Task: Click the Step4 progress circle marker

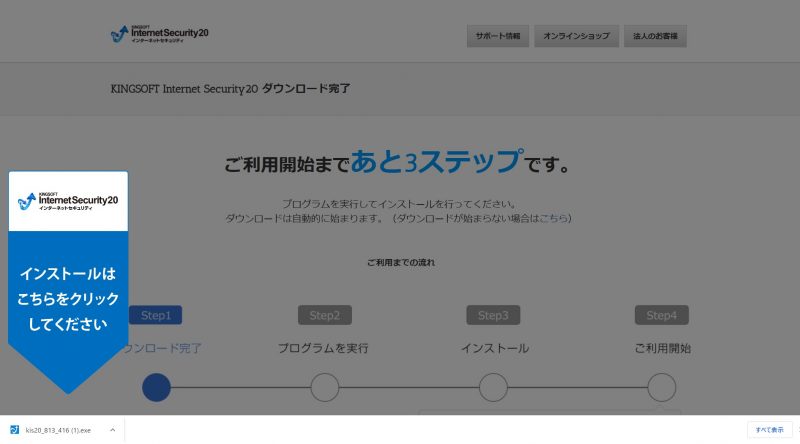Action: pos(661,387)
